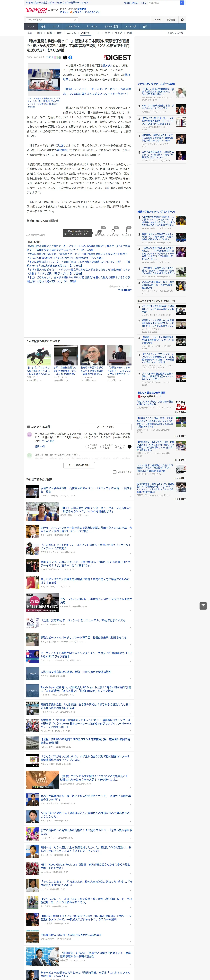Share article on X icon near the date

click(x=65, y=57)
